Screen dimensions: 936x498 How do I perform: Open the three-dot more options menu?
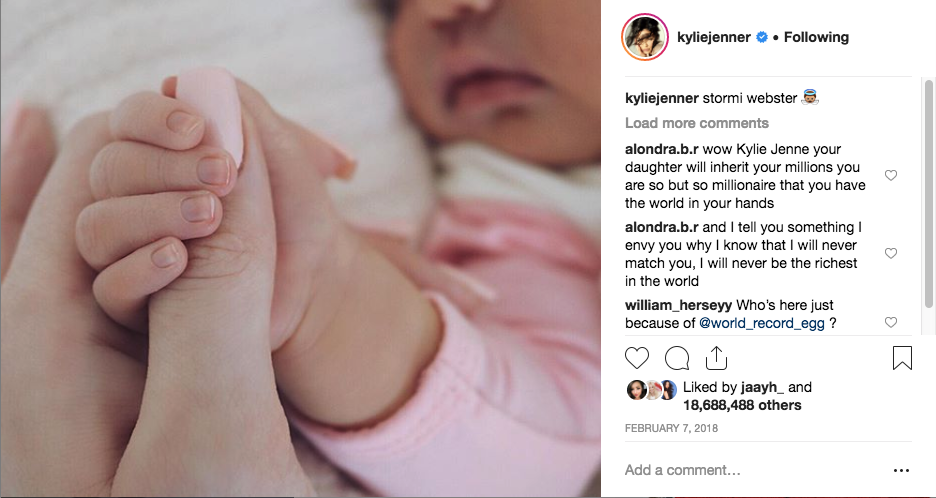(x=901, y=471)
